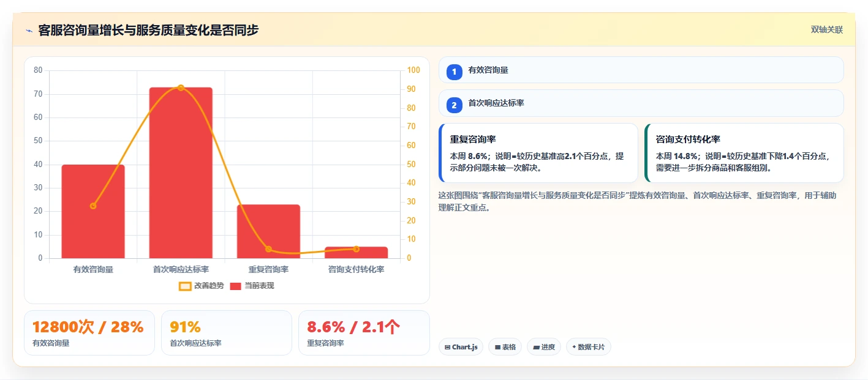The image size is (868, 380).
Task: Toggle the 改善趋势 legend item
Action: pyautogui.click(x=201, y=286)
